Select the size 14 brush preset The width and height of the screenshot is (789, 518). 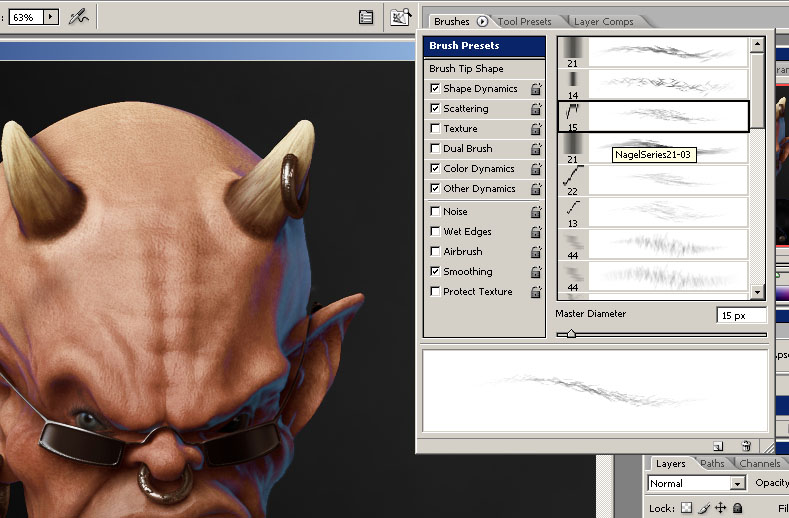click(x=653, y=84)
